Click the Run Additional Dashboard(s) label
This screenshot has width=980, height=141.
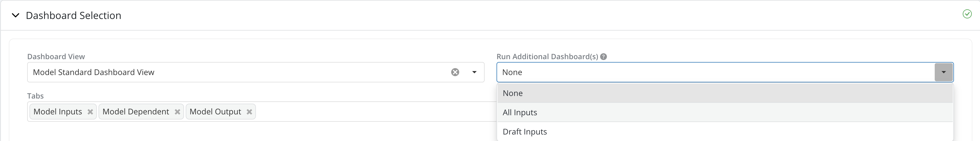coord(547,57)
